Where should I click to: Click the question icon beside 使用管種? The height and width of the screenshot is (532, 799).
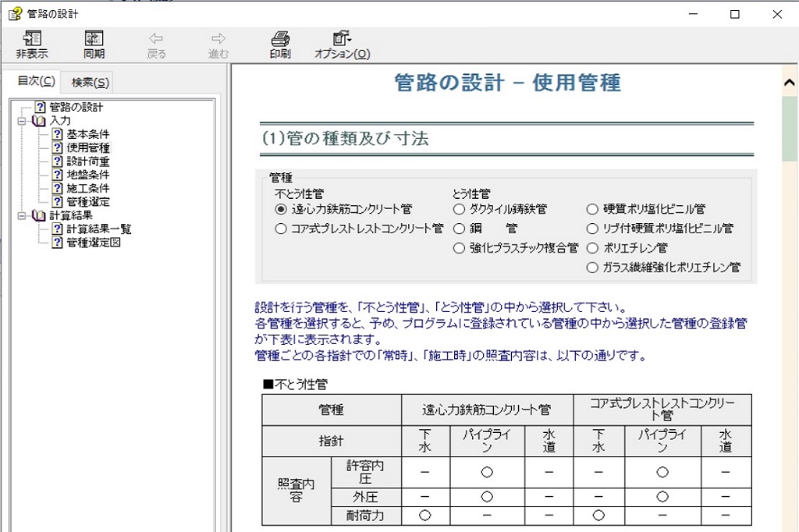tap(58, 147)
